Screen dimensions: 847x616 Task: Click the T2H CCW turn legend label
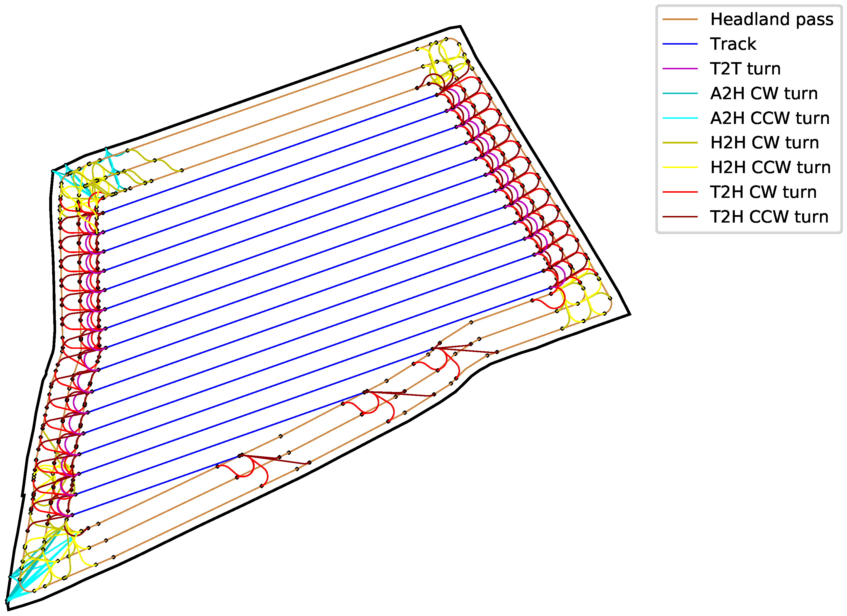pos(769,217)
